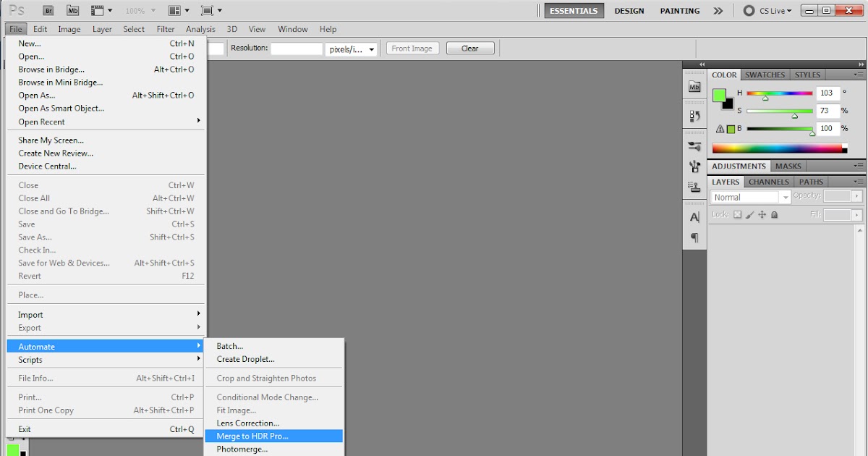Switch to the Masks tab

coord(788,166)
